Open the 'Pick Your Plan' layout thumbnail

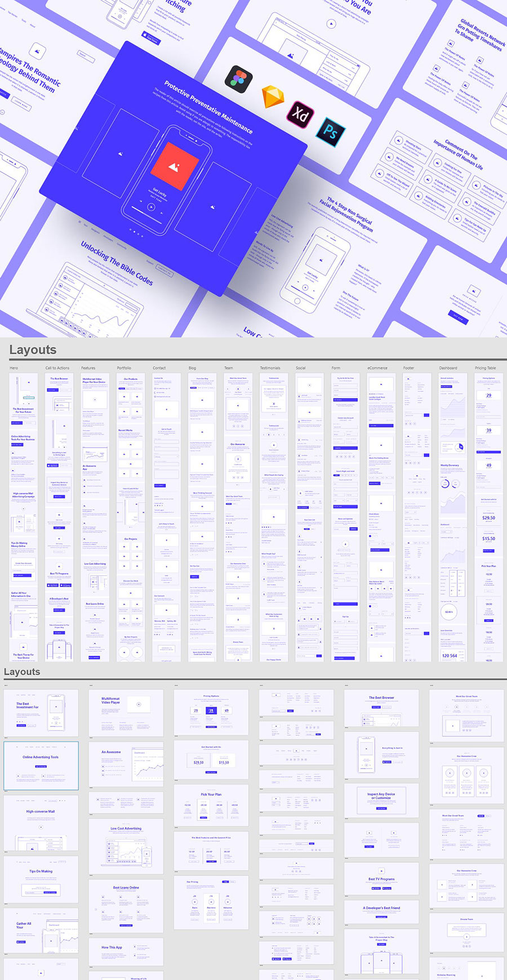coord(211,805)
